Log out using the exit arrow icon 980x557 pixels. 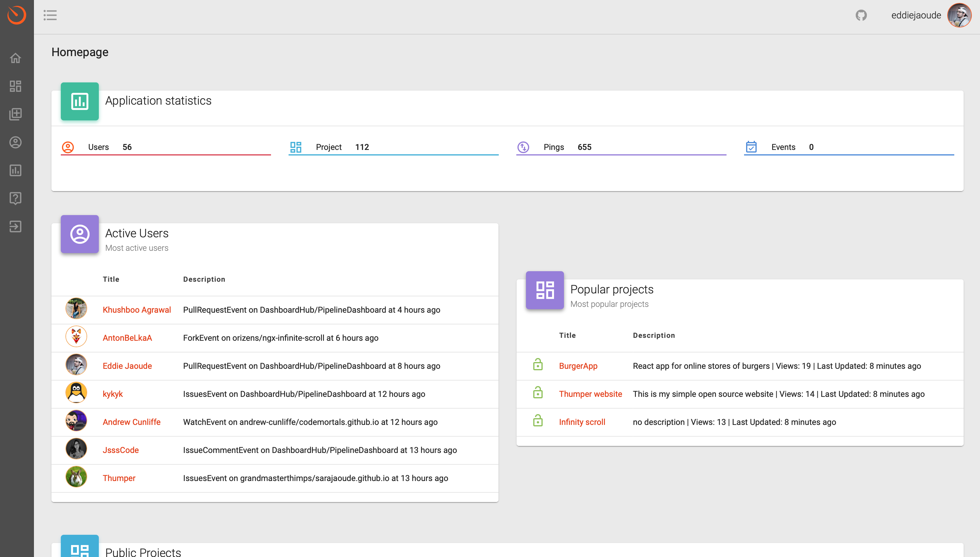(x=15, y=226)
